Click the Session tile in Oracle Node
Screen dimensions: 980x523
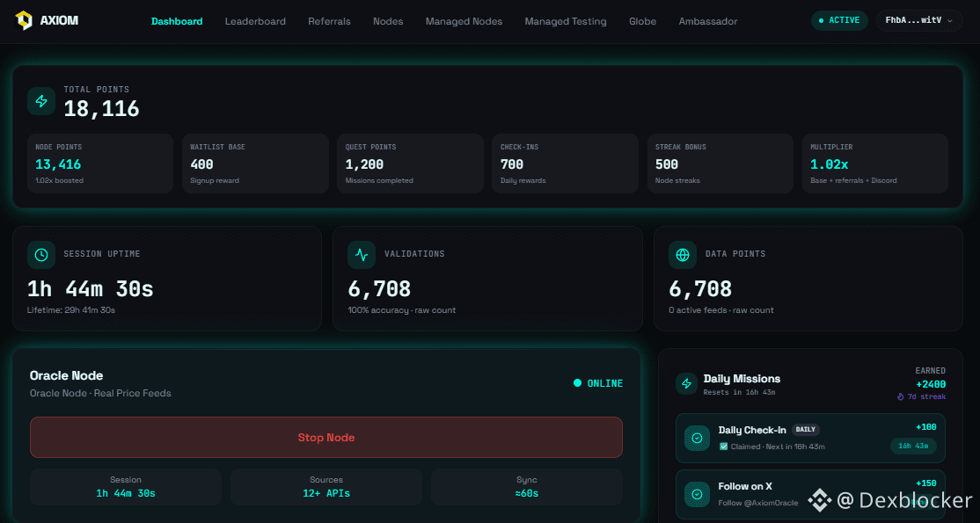pyautogui.click(x=126, y=487)
